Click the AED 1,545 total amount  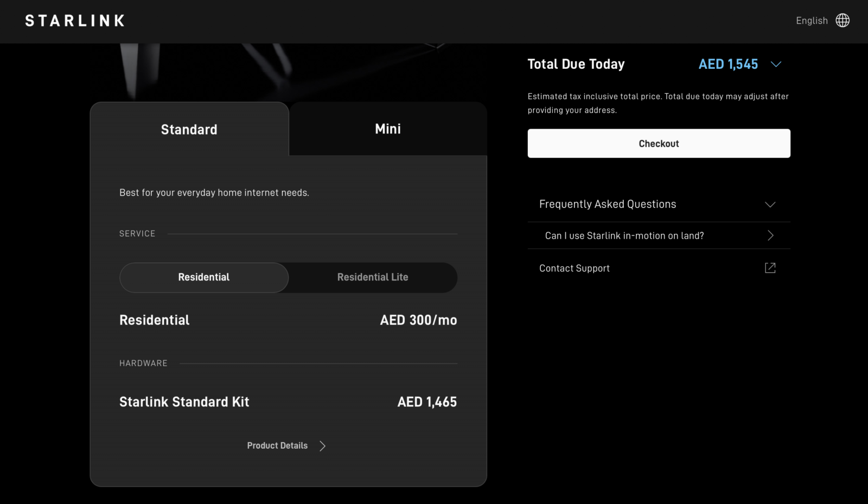click(x=728, y=65)
